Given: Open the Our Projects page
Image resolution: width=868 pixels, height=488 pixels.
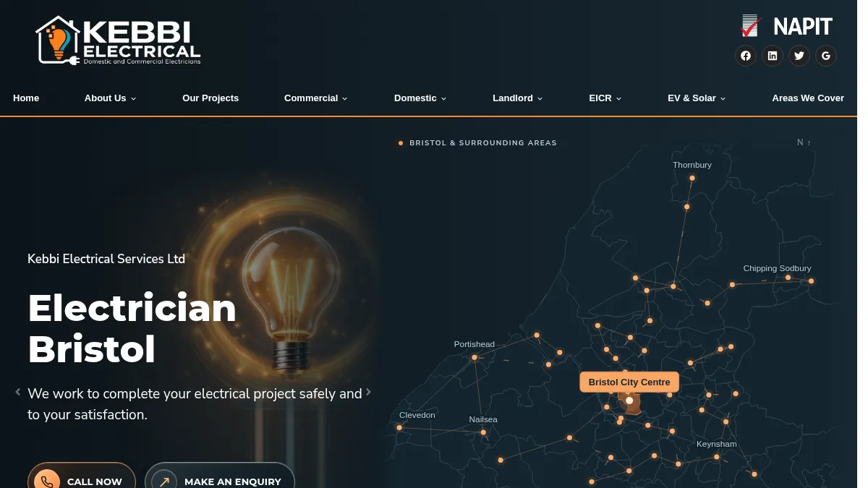Looking at the screenshot, I should tap(210, 98).
